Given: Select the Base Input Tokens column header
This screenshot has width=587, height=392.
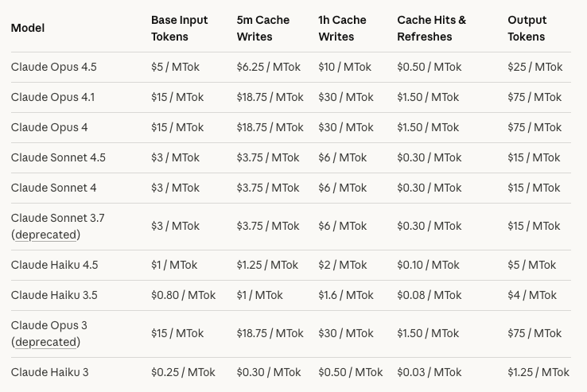Looking at the screenshot, I should pyautogui.click(x=179, y=29).
